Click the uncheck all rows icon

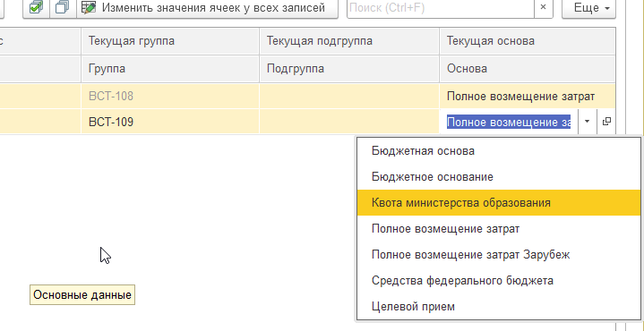(x=63, y=7)
